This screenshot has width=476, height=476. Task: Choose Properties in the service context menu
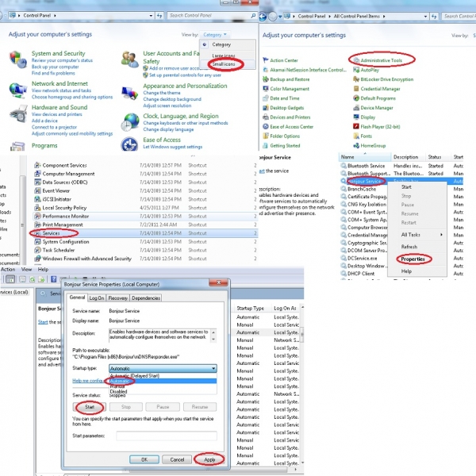pyautogui.click(x=413, y=259)
